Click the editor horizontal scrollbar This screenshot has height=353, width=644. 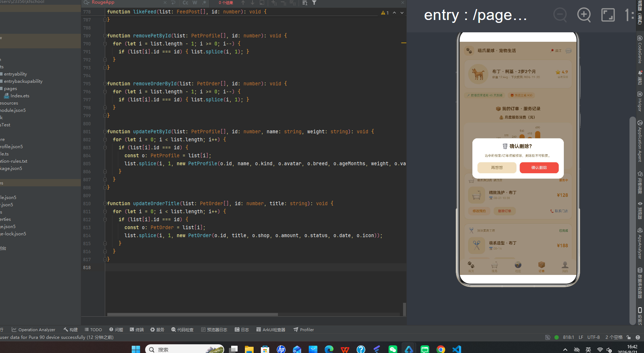tap(193, 315)
